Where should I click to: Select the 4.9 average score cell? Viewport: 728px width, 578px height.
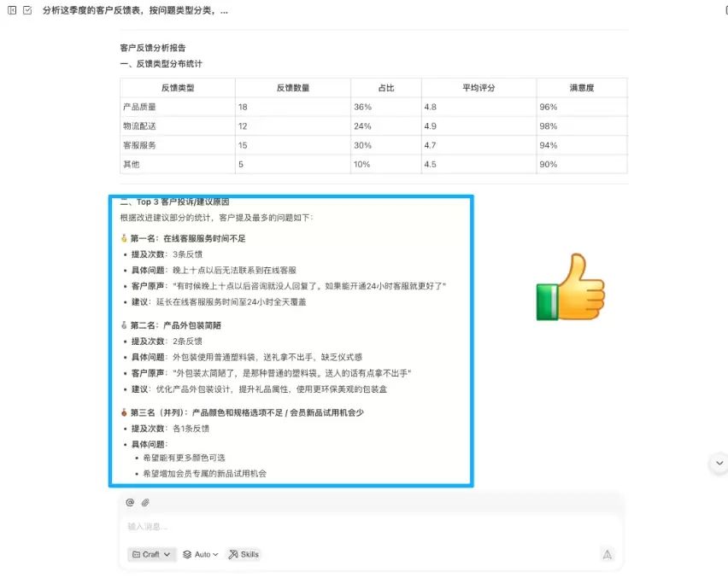[x=478, y=126]
